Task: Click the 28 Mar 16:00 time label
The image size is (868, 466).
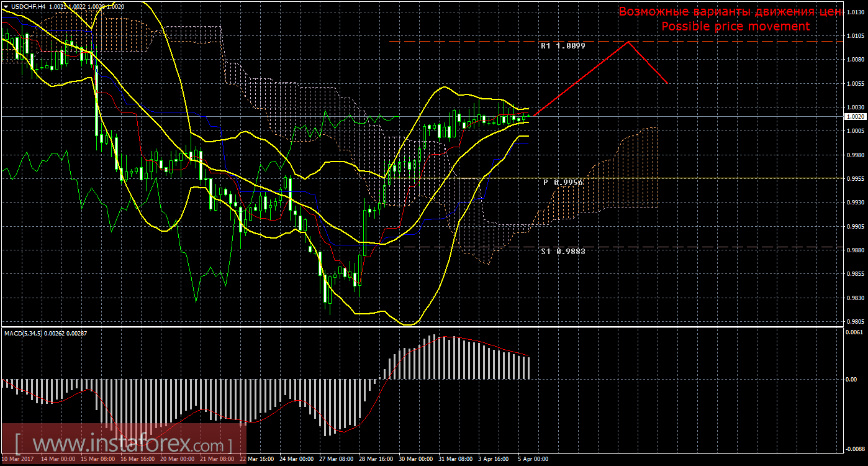Action: click(376, 460)
